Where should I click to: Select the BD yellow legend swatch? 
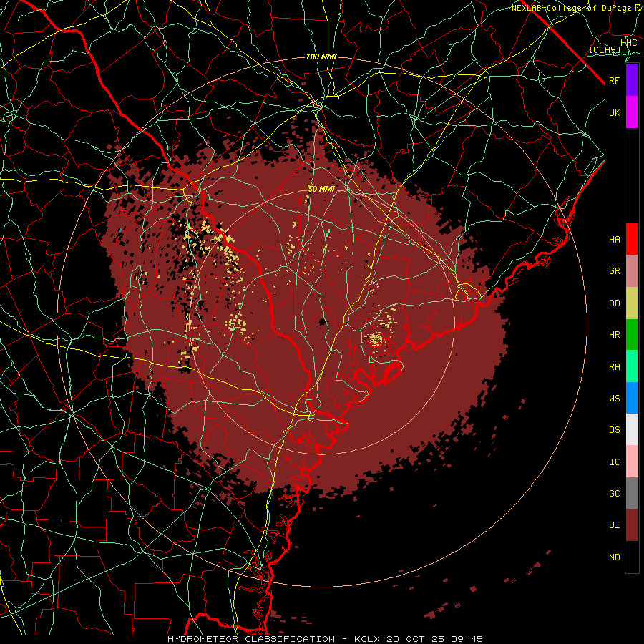pyautogui.click(x=632, y=303)
